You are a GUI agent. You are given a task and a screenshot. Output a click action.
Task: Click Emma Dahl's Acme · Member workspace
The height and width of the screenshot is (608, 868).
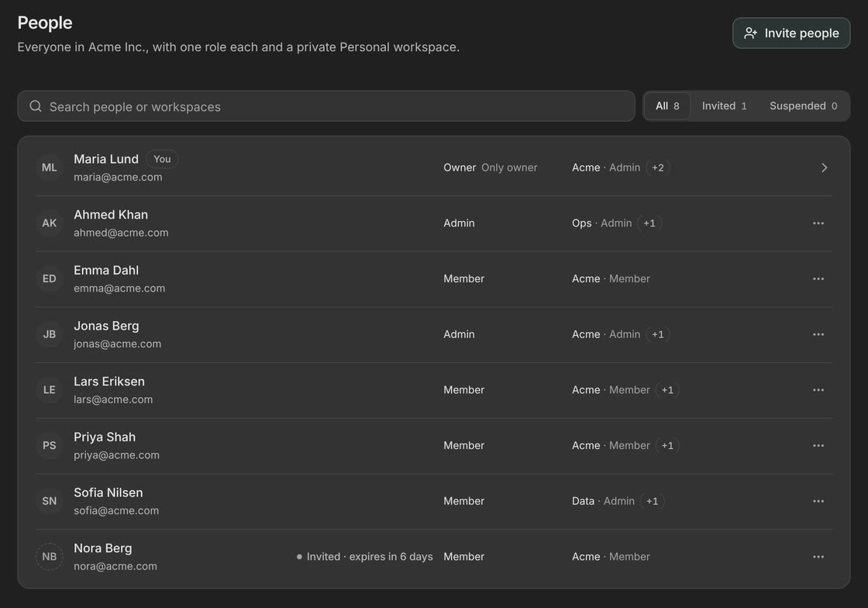click(611, 278)
